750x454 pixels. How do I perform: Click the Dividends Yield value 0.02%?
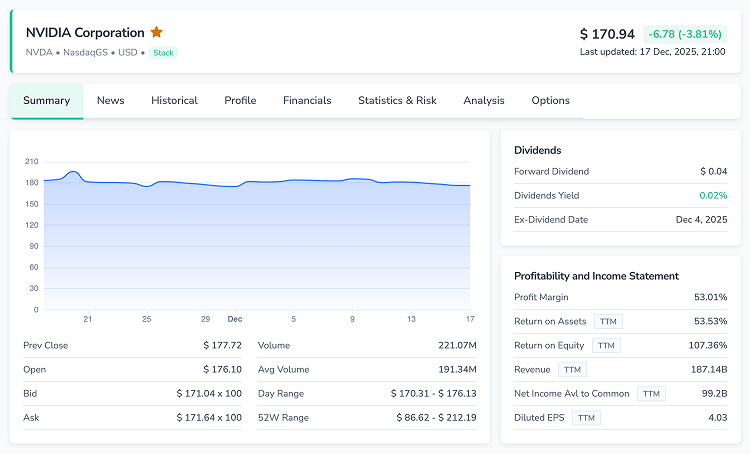[x=713, y=195]
